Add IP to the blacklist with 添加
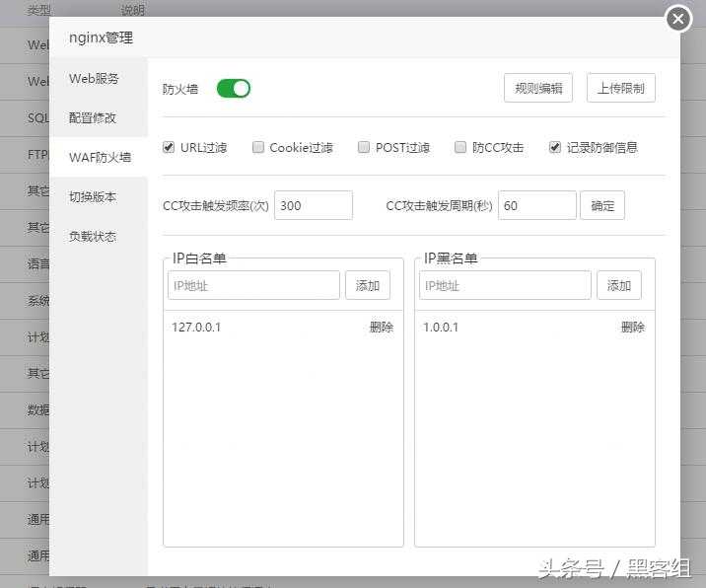Screen dimensions: 706x588 point(619,285)
